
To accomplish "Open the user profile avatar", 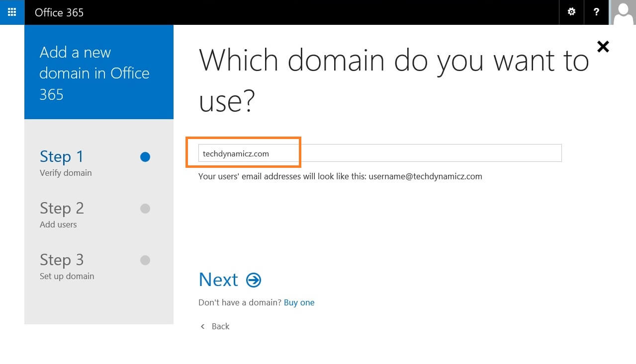I will pyautogui.click(x=623, y=12).
